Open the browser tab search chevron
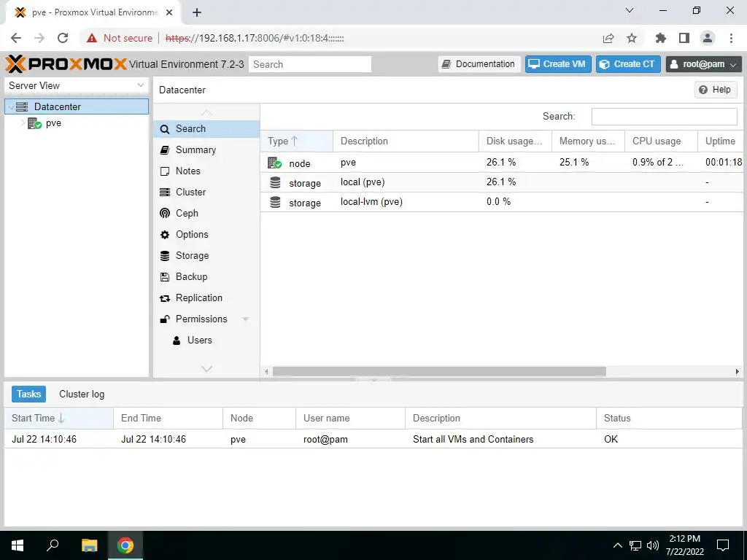 point(630,10)
